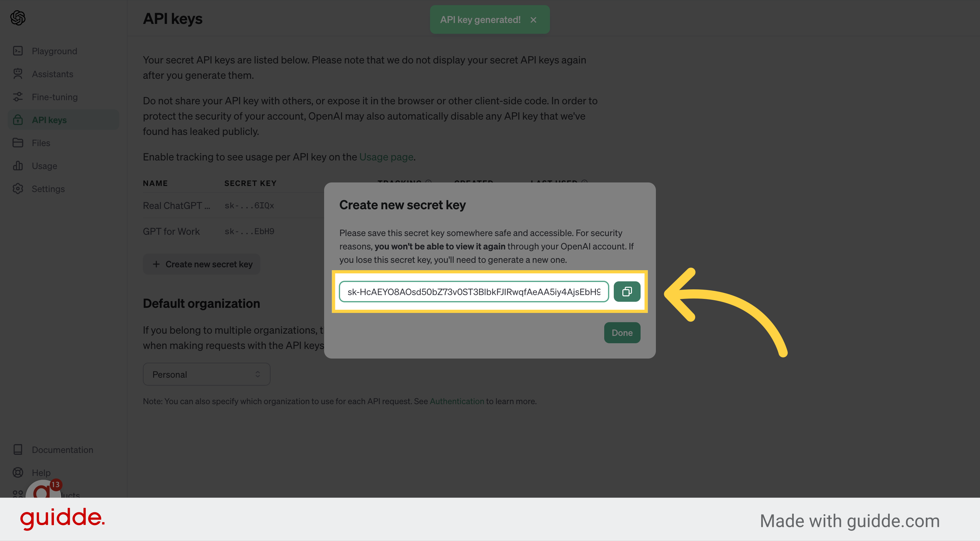
Task: Click the API keys lock icon
Action: click(x=18, y=120)
